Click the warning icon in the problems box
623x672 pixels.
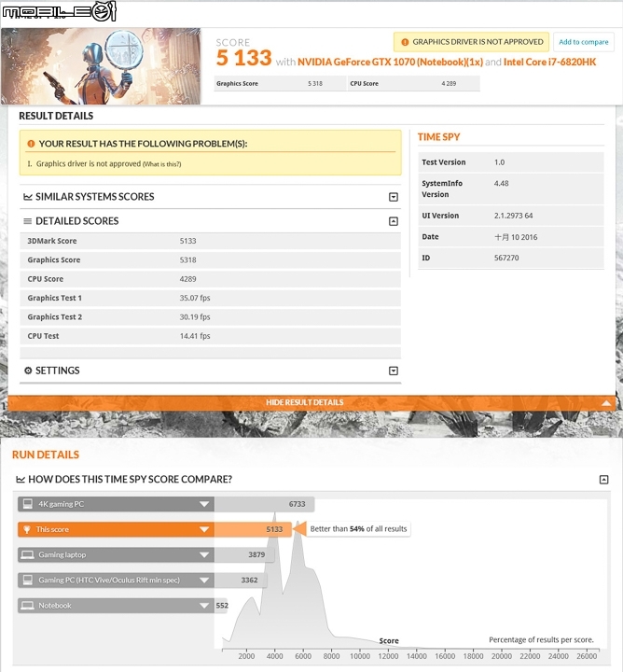click(x=31, y=144)
